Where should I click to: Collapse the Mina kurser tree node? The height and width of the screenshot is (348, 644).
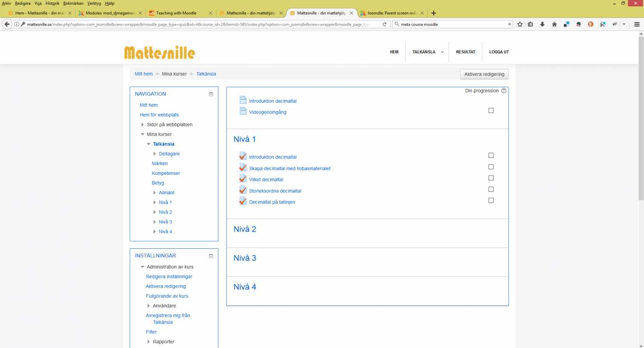click(143, 134)
